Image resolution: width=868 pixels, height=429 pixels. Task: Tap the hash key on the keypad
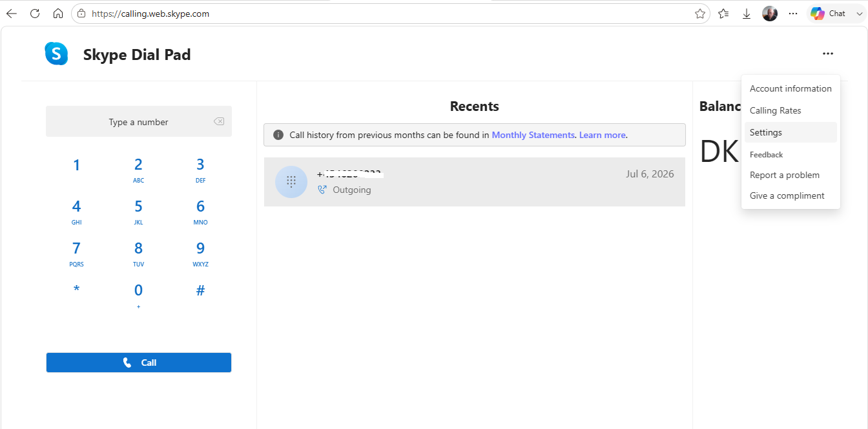(x=200, y=290)
